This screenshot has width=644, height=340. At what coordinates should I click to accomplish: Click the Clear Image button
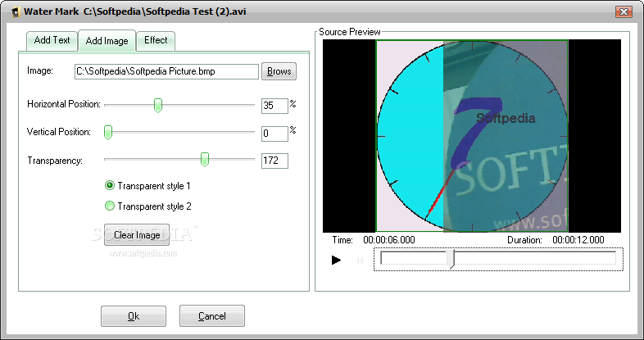tap(137, 235)
